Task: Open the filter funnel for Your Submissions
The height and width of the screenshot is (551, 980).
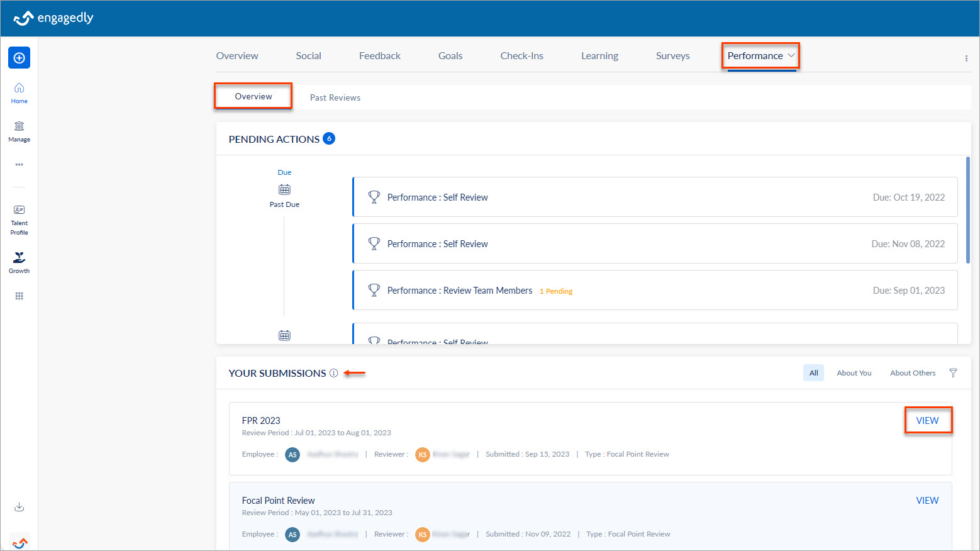Action: (953, 372)
